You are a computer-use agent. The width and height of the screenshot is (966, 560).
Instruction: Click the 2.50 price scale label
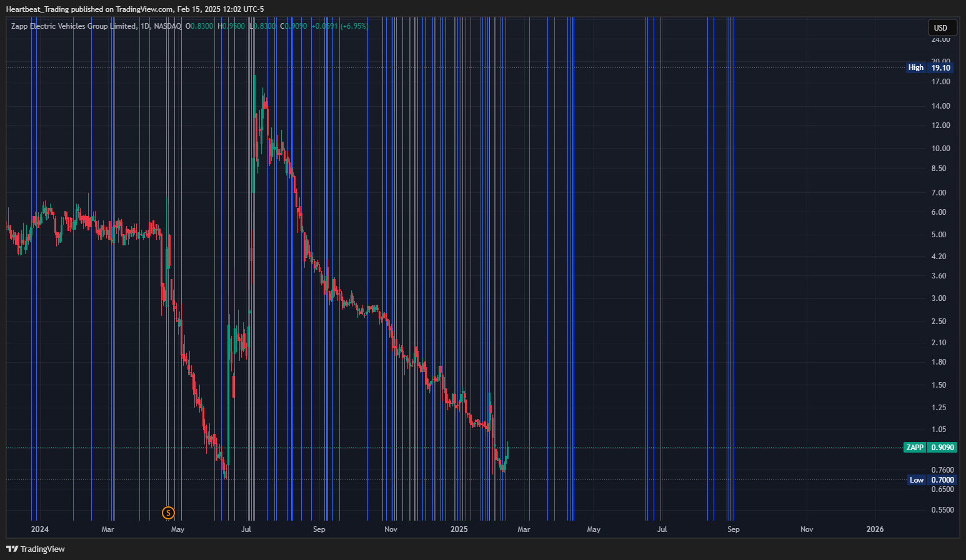click(x=939, y=322)
